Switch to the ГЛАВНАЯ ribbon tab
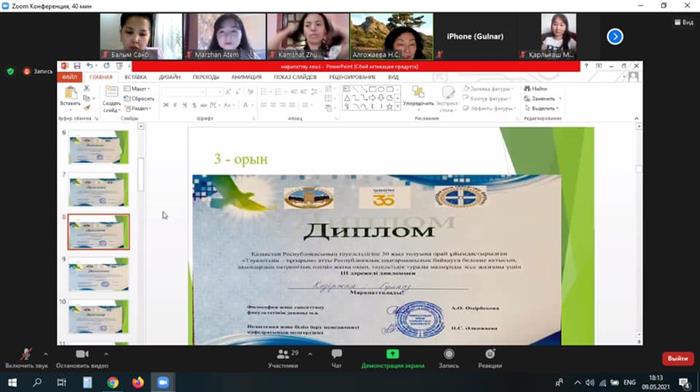 tap(101, 77)
